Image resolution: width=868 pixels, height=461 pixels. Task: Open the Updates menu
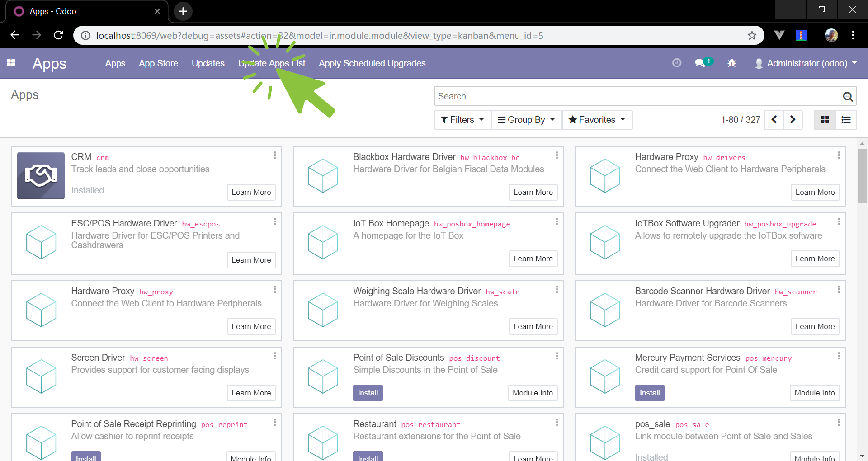(x=208, y=63)
